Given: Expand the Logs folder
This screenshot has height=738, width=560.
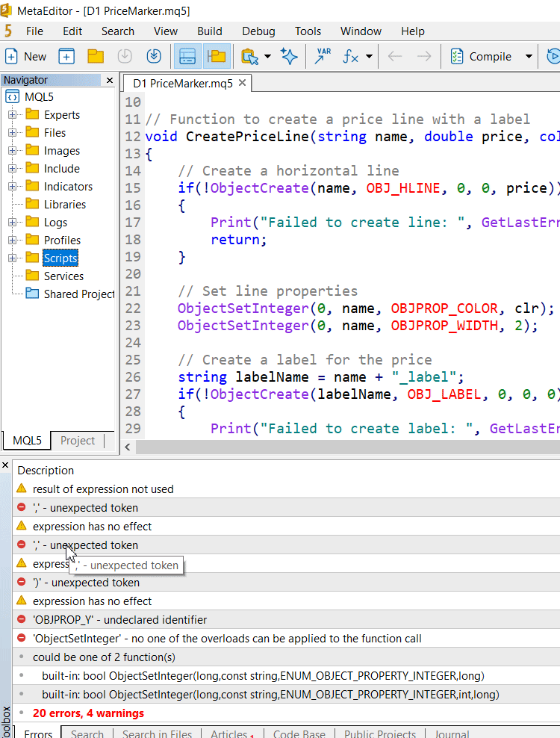Looking at the screenshot, I should tap(12, 222).
